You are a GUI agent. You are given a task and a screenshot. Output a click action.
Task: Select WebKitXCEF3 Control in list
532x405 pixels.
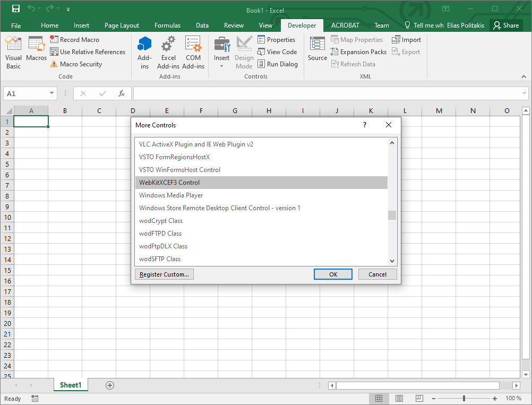[261, 183]
